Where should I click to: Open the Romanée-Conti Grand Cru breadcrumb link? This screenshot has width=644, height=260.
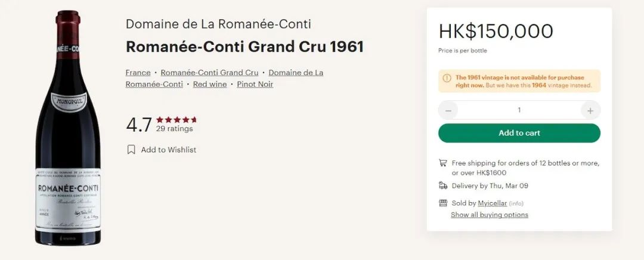209,73
